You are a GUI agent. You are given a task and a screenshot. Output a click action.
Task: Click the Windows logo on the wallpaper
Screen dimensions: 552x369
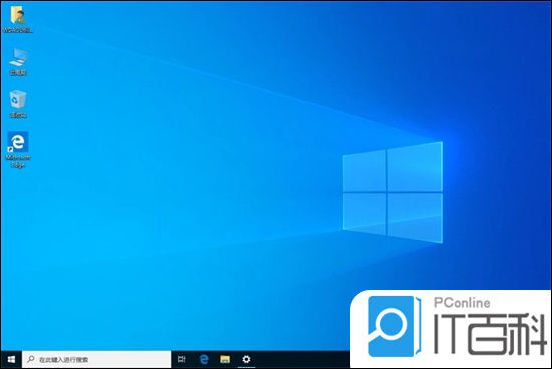click(x=393, y=193)
